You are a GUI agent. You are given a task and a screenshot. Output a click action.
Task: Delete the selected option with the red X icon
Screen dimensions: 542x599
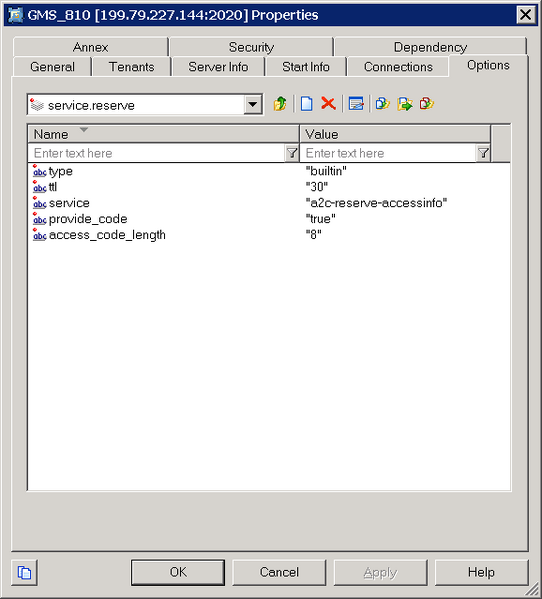(328, 104)
